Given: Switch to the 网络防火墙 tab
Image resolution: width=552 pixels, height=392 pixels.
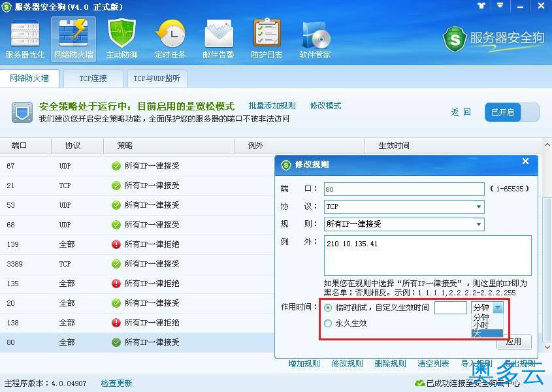Looking at the screenshot, I should 29,78.
